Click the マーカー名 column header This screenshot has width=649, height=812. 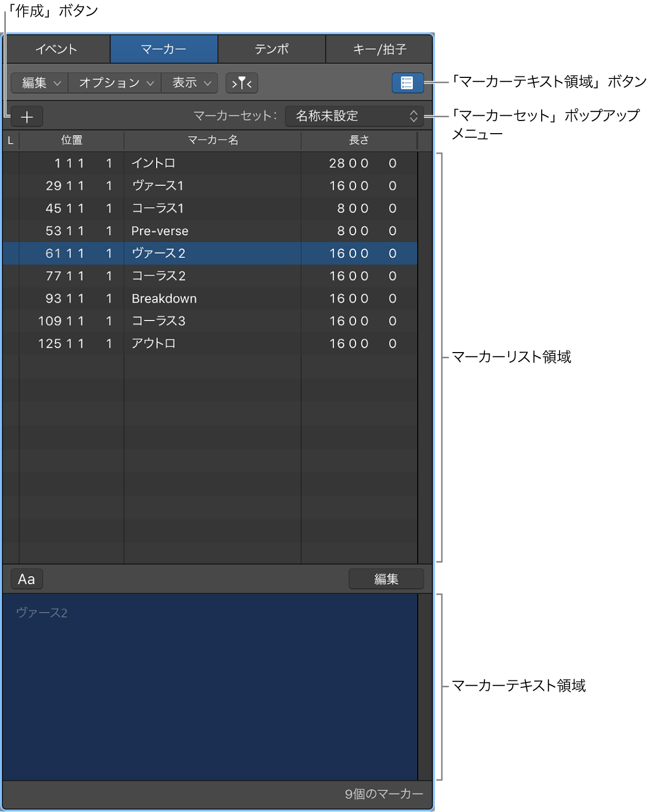point(213,141)
